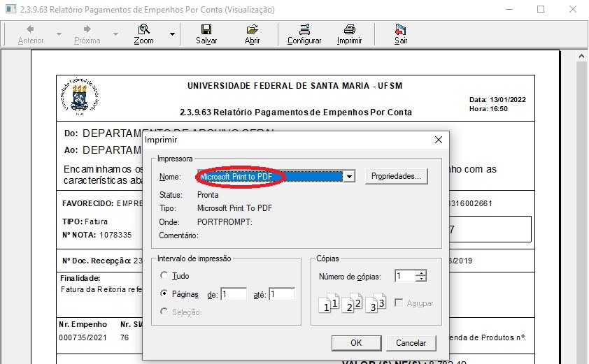This screenshot has height=364, width=589.
Task: Go to the Próxima page arrow
Action: 87,30
